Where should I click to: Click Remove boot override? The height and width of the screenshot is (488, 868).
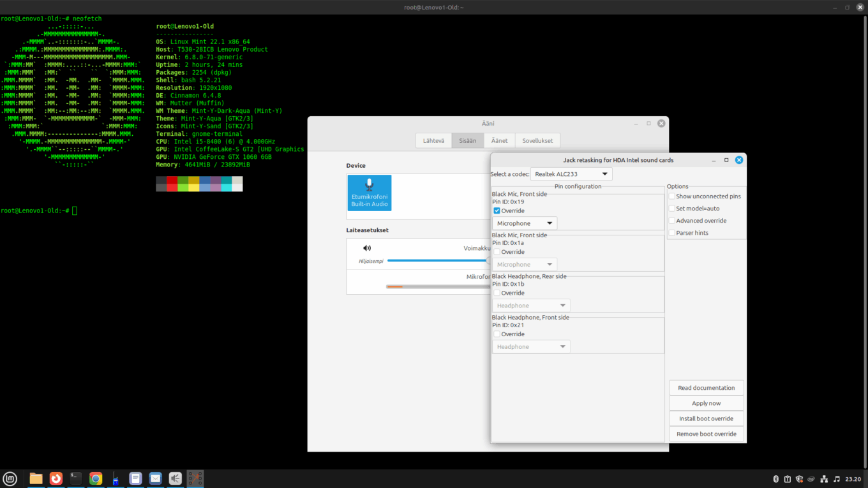707,434
